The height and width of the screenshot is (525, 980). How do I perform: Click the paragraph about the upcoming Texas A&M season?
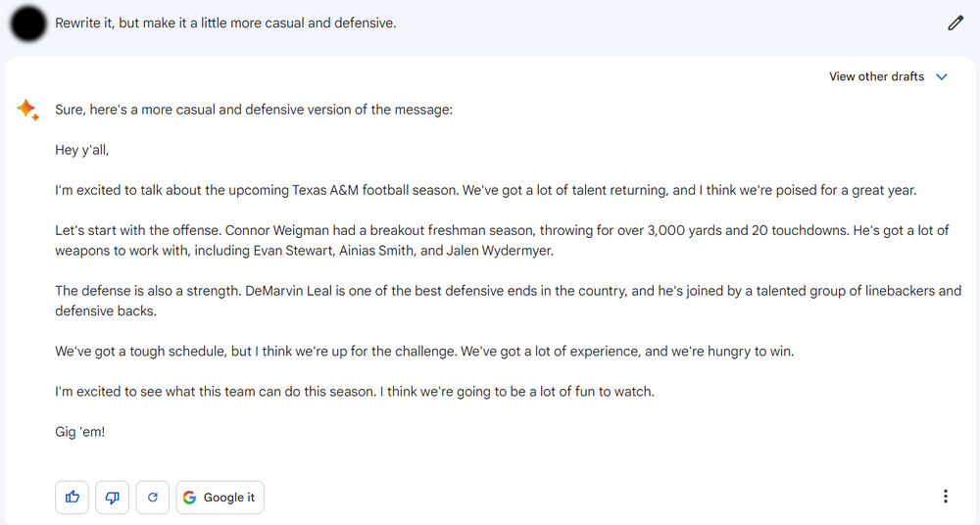click(x=485, y=190)
